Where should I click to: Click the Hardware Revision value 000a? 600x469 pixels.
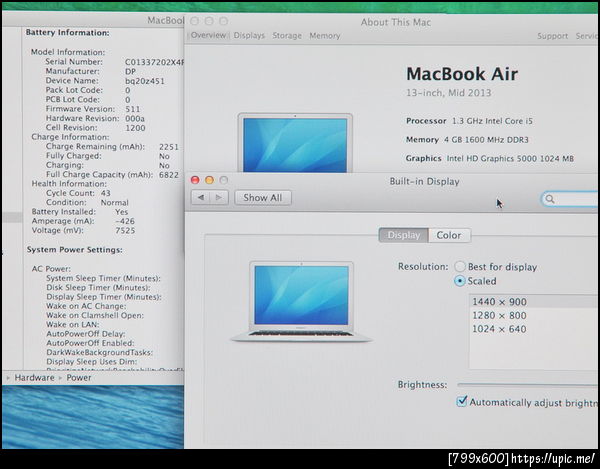click(135, 119)
